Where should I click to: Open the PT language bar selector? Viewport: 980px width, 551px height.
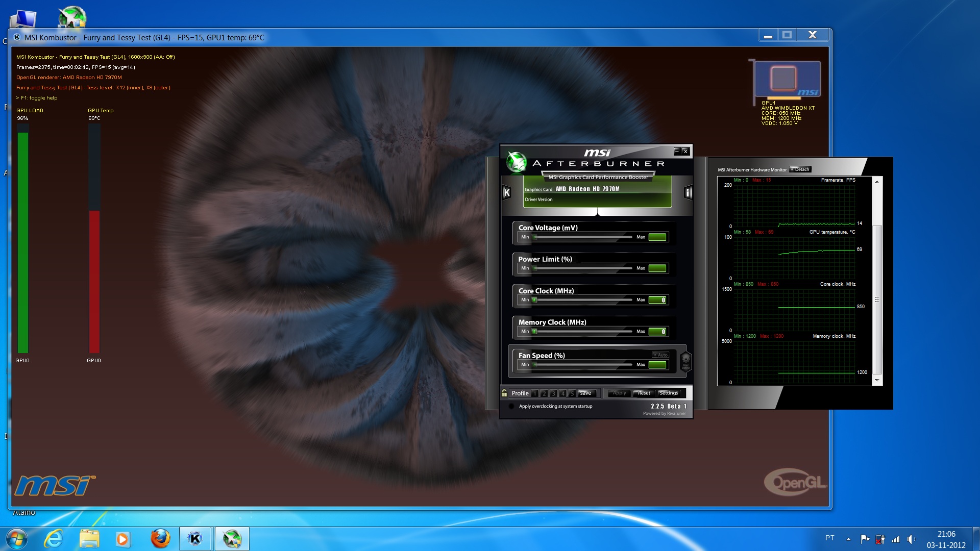pos(830,538)
